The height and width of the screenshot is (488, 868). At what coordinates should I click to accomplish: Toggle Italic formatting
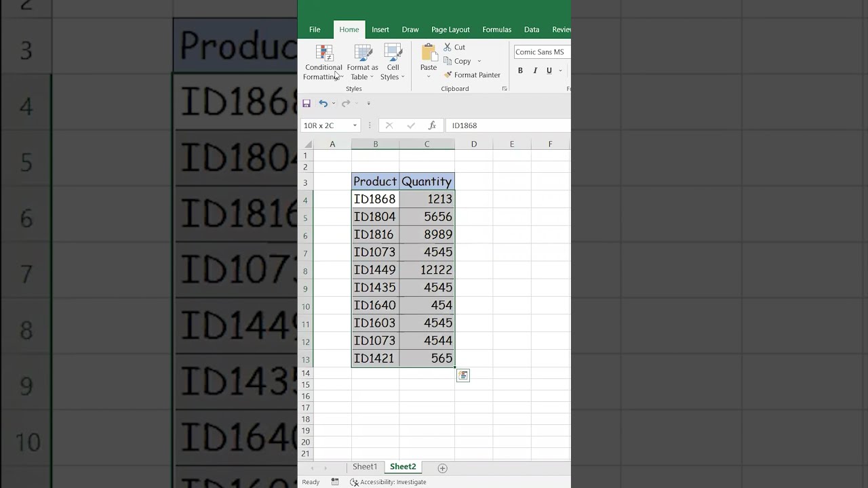pyautogui.click(x=535, y=70)
